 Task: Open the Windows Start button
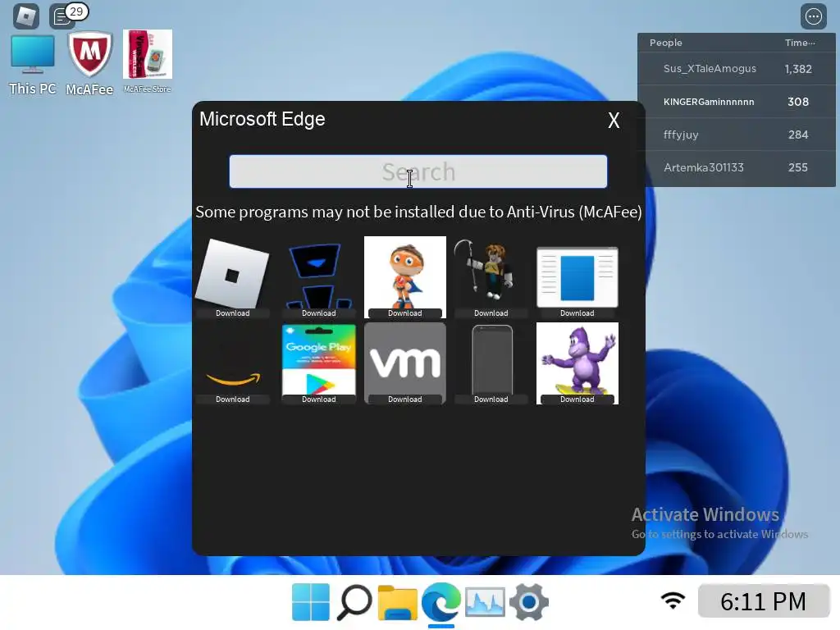pos(311,602)
